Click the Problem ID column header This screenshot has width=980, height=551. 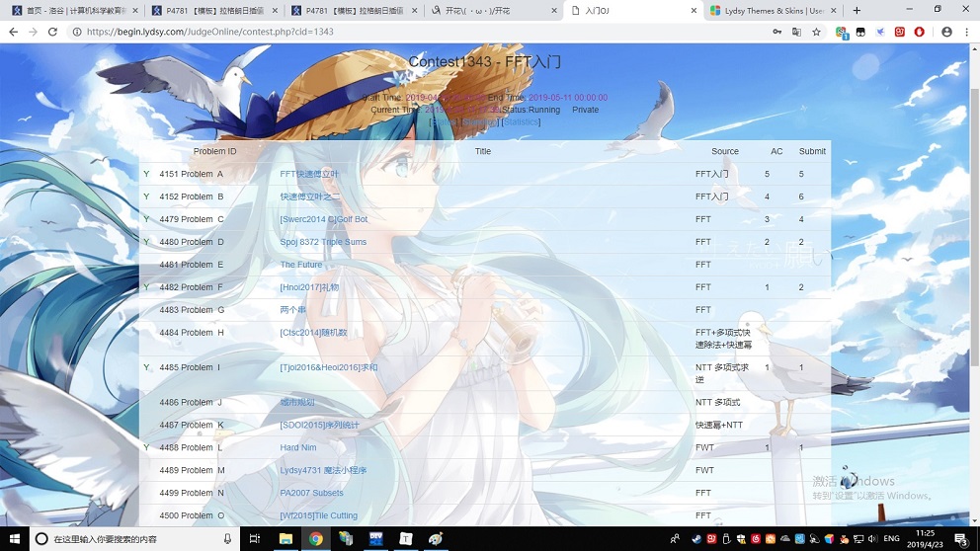tap(215, 151)
